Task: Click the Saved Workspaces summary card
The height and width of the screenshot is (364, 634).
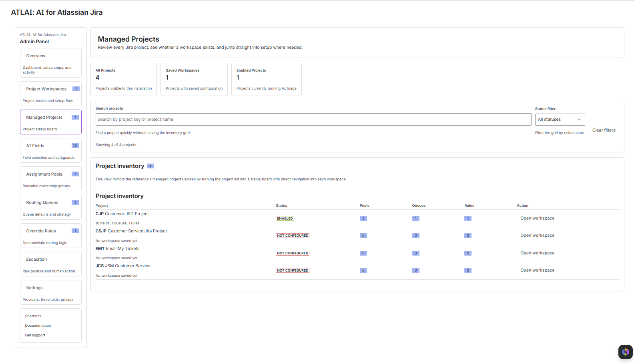Action: 194,79
